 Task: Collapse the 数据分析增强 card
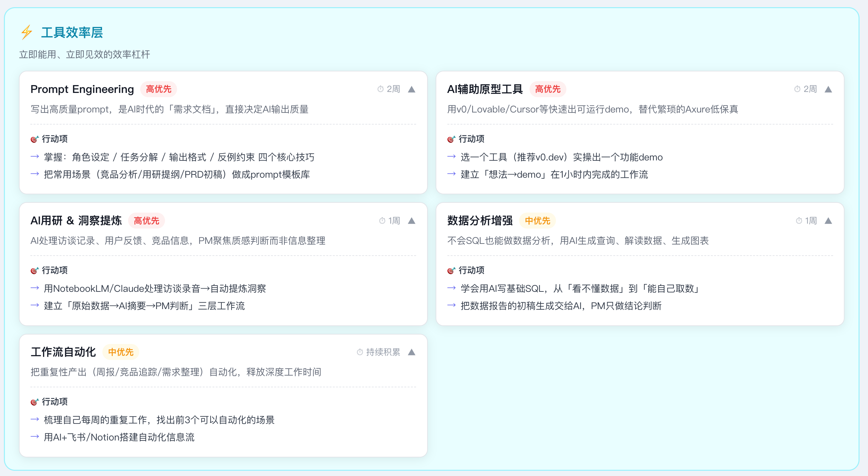[x=828, y=221]
